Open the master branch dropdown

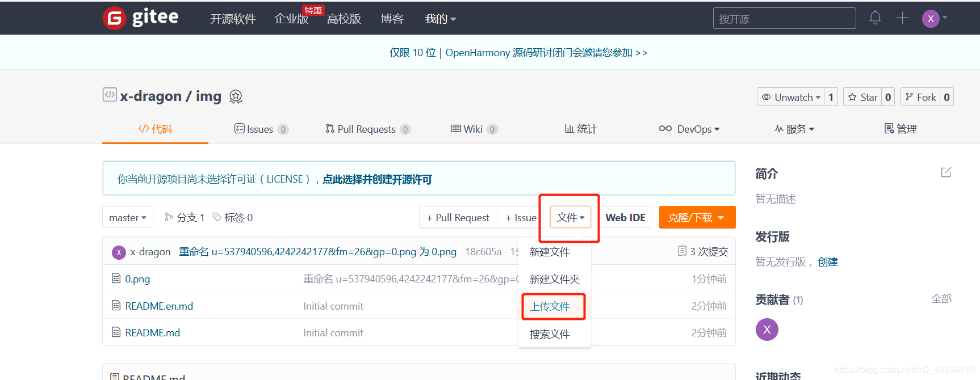tap(128, 217)
